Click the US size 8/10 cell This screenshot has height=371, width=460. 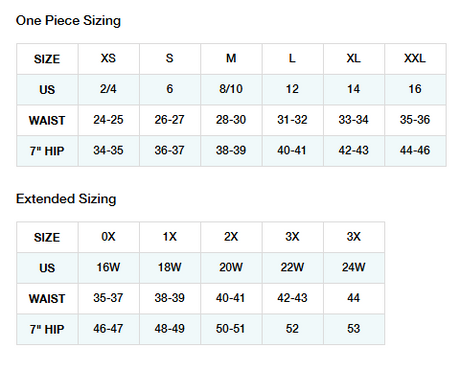tap(231, 89)
